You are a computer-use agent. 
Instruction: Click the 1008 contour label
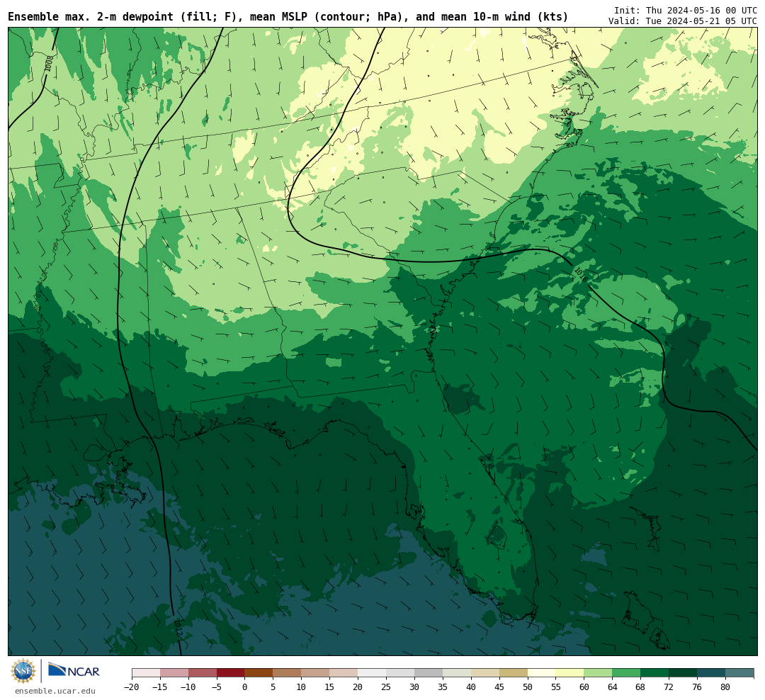pyautogui.click(x=48, y=64)
